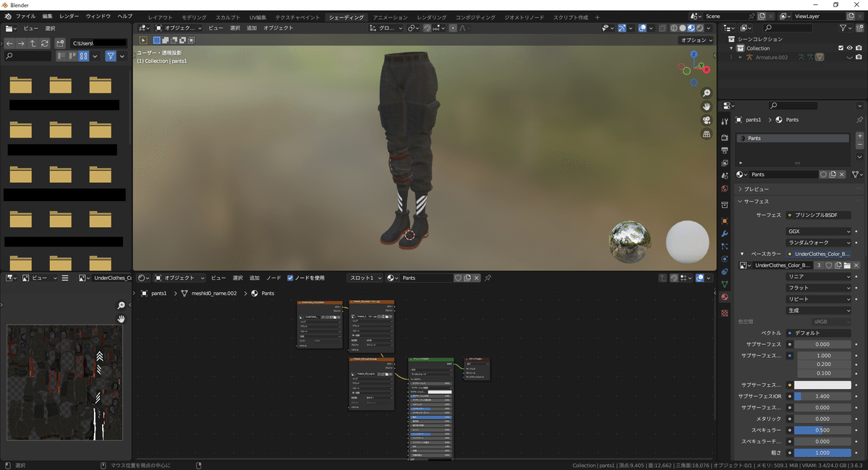The width and height of the screenshot is (868, 470).
Task: Expand the プレビュー panel
Action: click(x=756, y=189)
